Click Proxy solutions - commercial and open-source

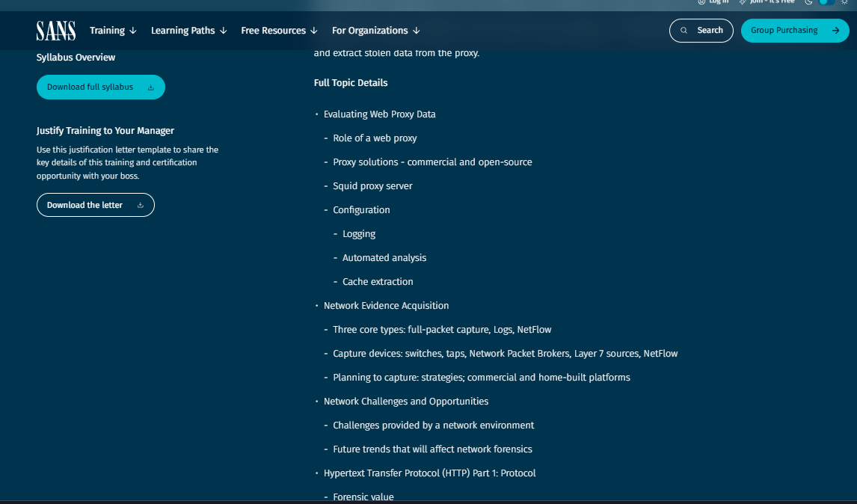point(432,162)
